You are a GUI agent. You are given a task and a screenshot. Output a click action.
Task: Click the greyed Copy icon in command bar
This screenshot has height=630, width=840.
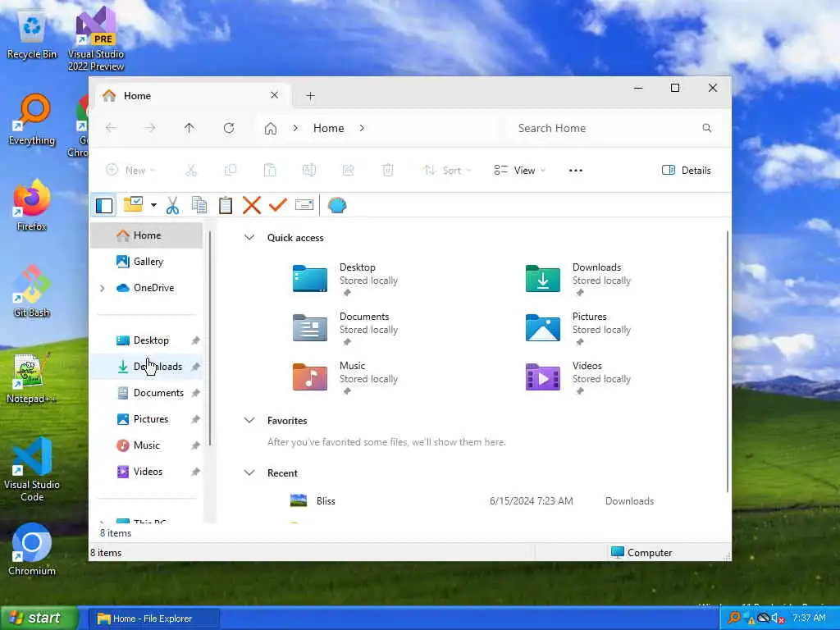click(231, 171)
